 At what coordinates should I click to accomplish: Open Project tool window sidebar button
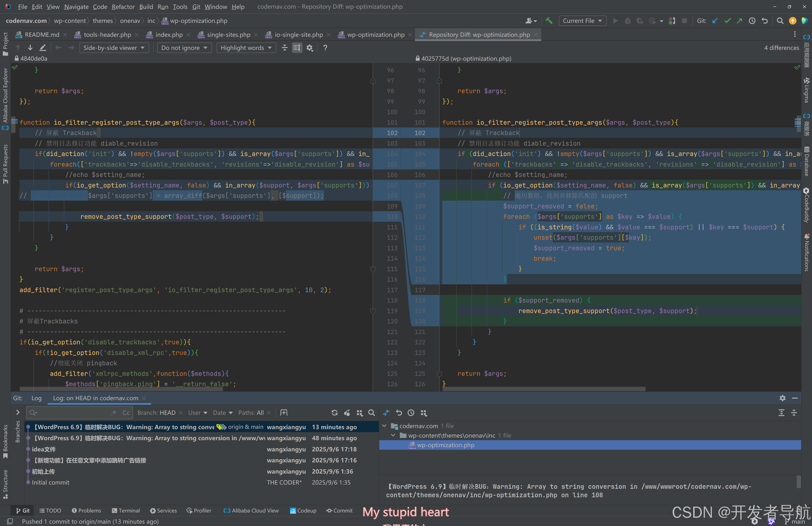5,44
